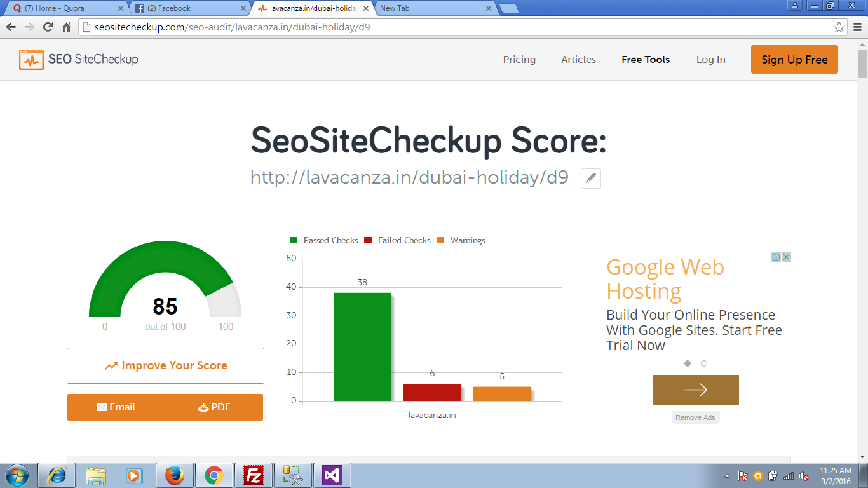Screen dimensions: 868x488
Task: Click the orange circular tray icon
Action: click(x=757, y=476)
